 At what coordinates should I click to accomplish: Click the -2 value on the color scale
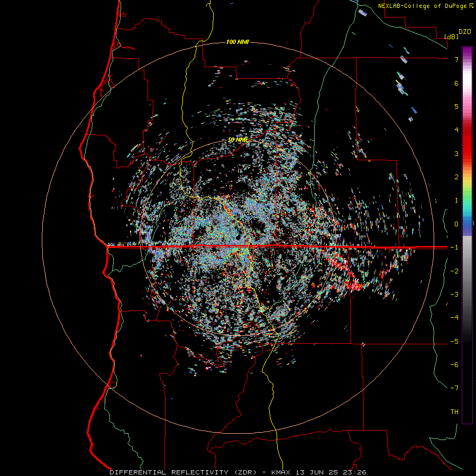click(454, 271)
